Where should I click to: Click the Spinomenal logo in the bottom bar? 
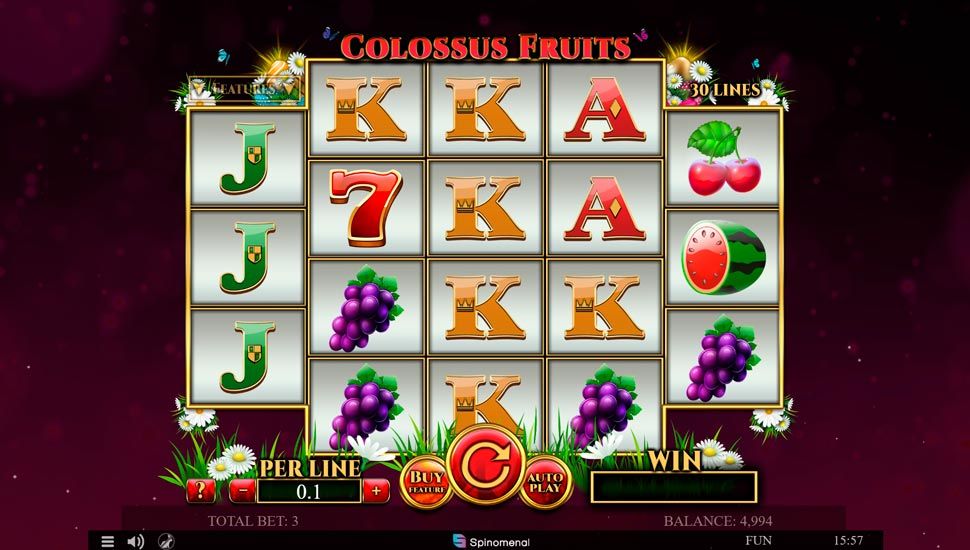491,541
